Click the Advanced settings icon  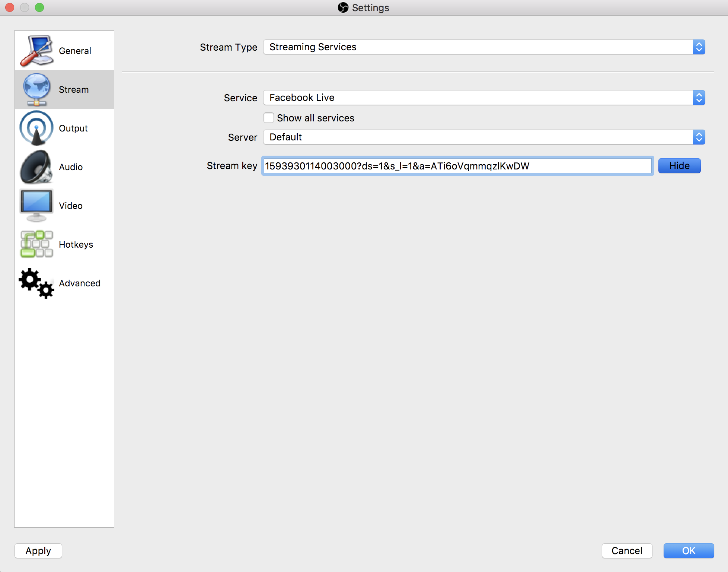(x=35, y=283)
